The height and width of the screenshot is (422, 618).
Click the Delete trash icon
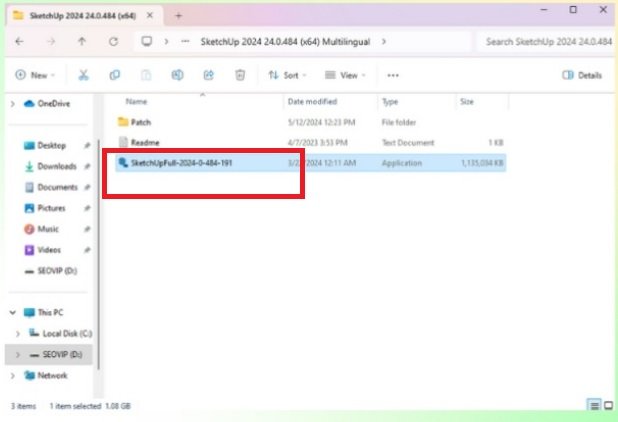pyautogui.click(x=240, y=75)
